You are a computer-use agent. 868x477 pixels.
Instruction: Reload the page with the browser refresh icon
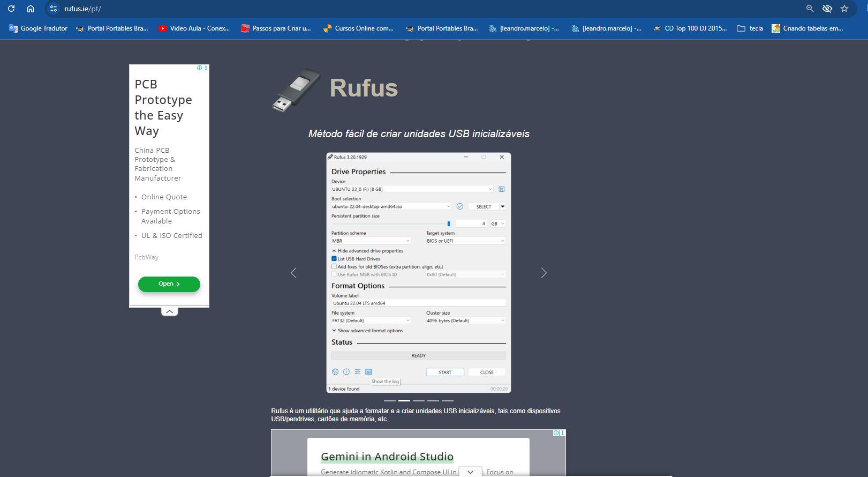click(x=11, y=9)
